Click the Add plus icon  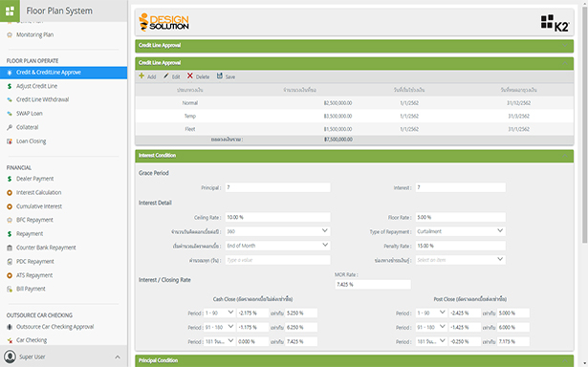(142, 76)
